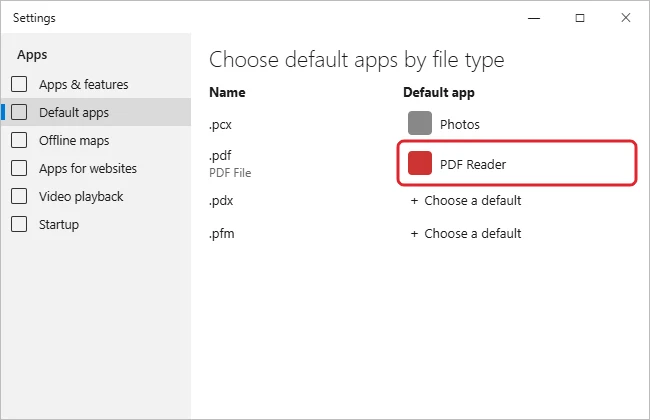Select the .pdx file type name
The width and height of the screenshot is (650, 420).
[x=221, y=201]
